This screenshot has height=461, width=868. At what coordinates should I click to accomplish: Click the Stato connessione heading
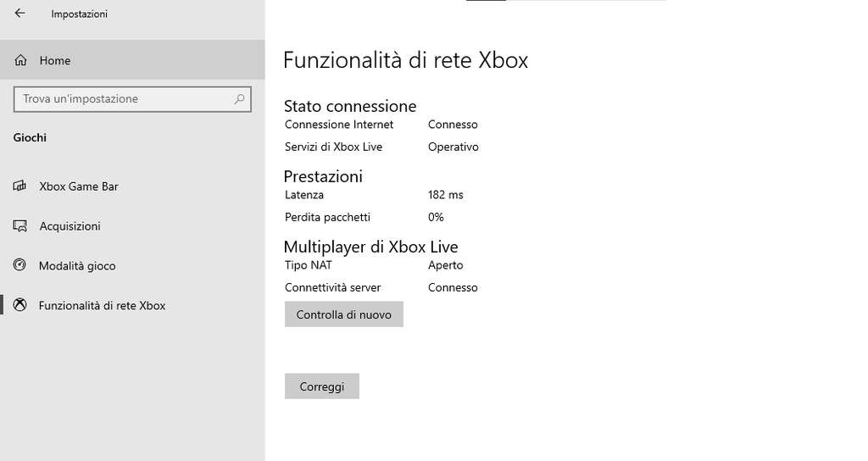[x=350, y=106]
